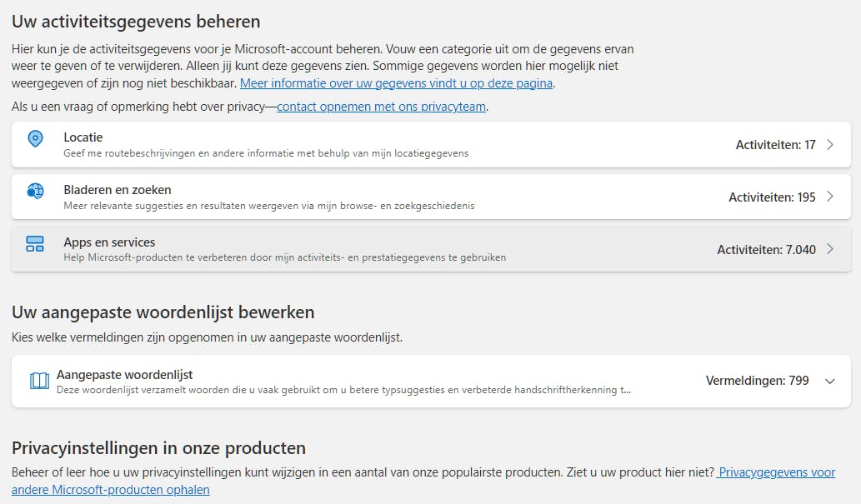This screenshot has height=504, width=861.
Task: Click 'Activiteiten: 7.040' apps count
Action: tap(766, 249)
